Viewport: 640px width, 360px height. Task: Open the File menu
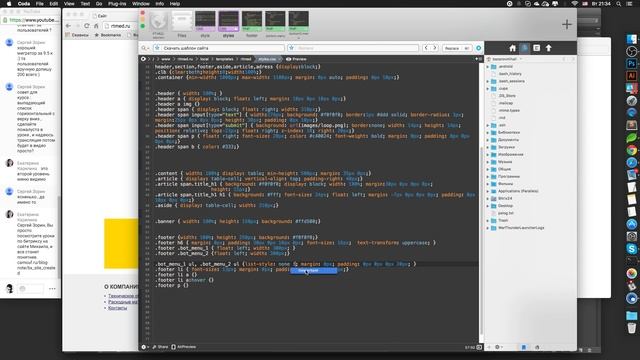pos(40,4)
